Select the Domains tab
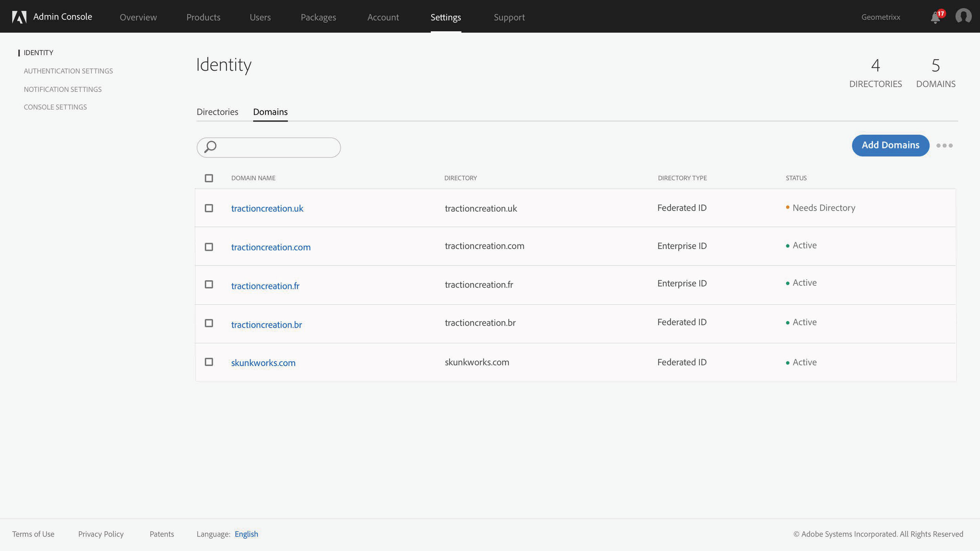The image size is (980, 551). (x=270, y=112)
